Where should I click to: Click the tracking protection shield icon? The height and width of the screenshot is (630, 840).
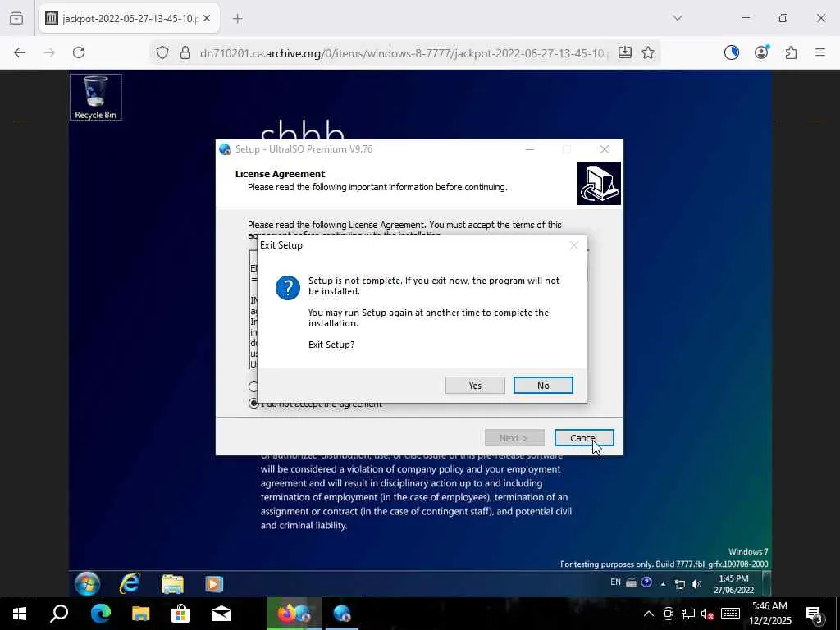coord(162,52)
